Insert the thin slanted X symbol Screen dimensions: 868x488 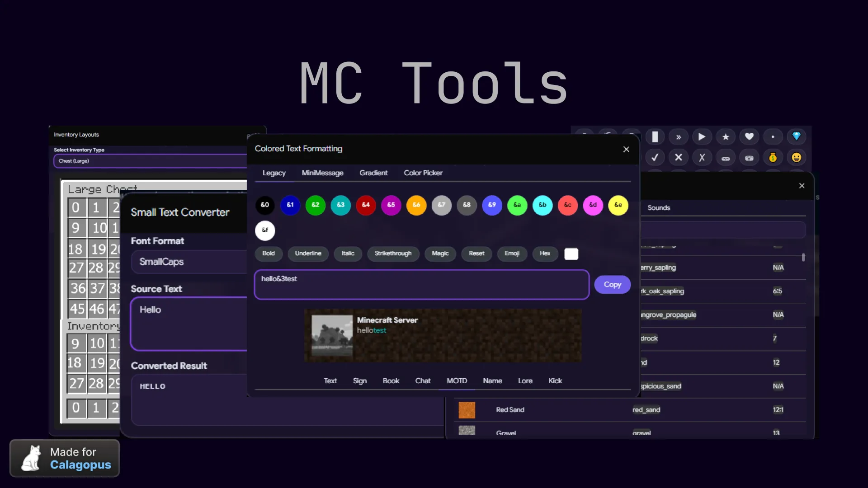[702, 158]
